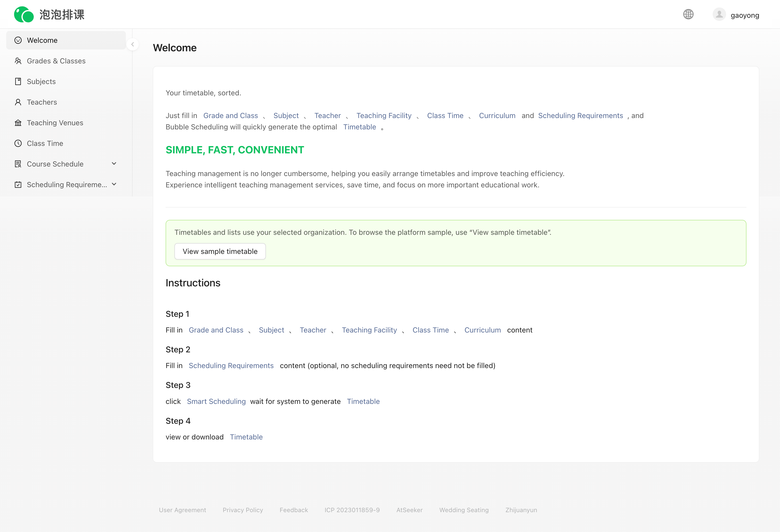Click the View sample timetable button
The height and width of the screenshot is (532, 780).
coord(220,251)
